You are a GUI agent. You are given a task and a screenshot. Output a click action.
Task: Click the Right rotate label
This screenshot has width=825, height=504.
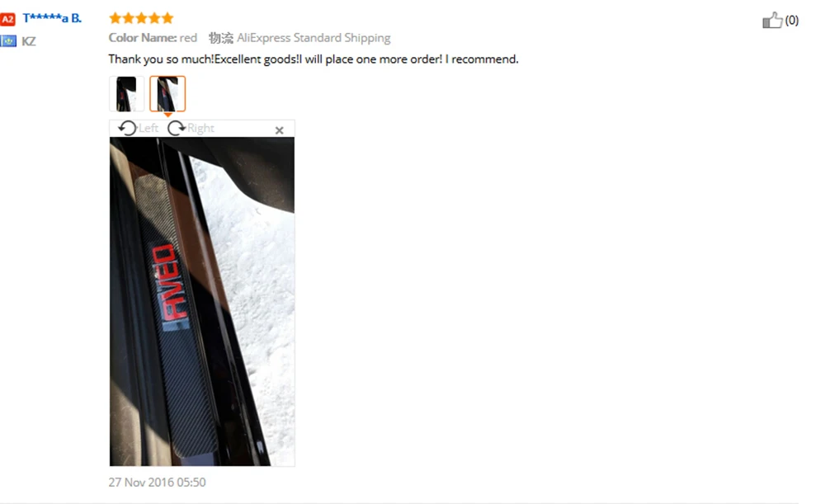pos(201,128)
